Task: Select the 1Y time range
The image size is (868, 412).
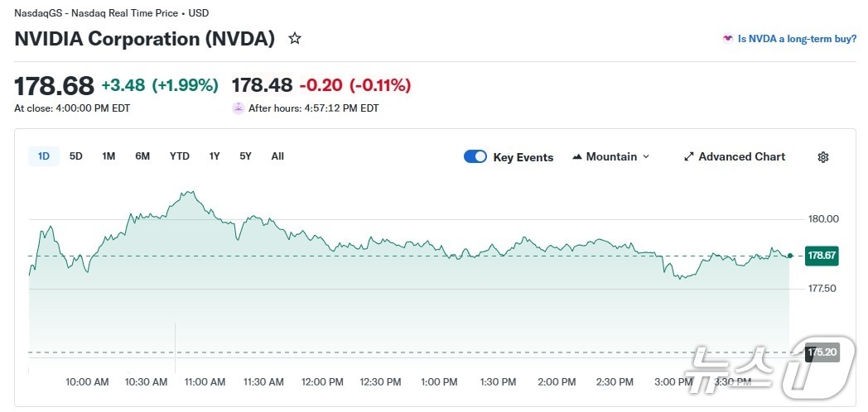Action: click(x=215, y=156)
